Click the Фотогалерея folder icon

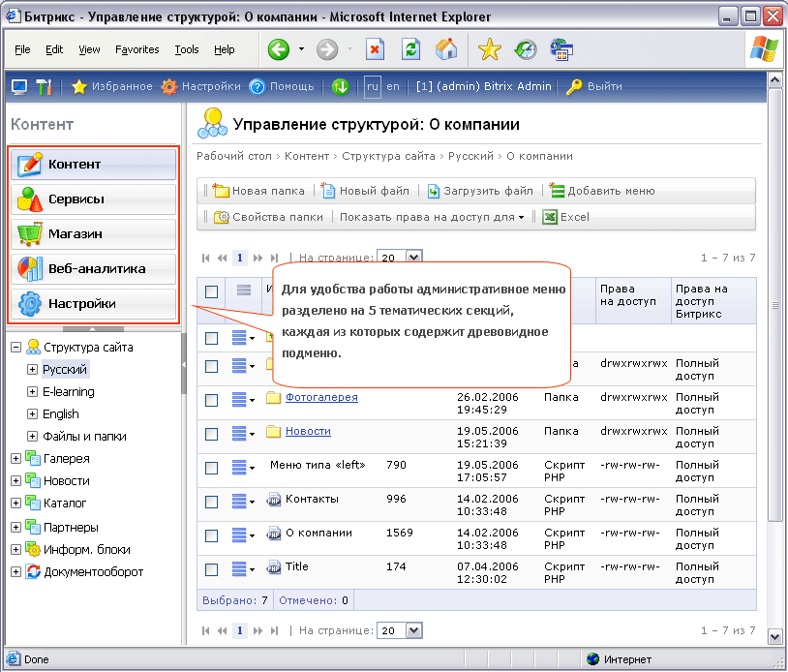click(273, 398)
